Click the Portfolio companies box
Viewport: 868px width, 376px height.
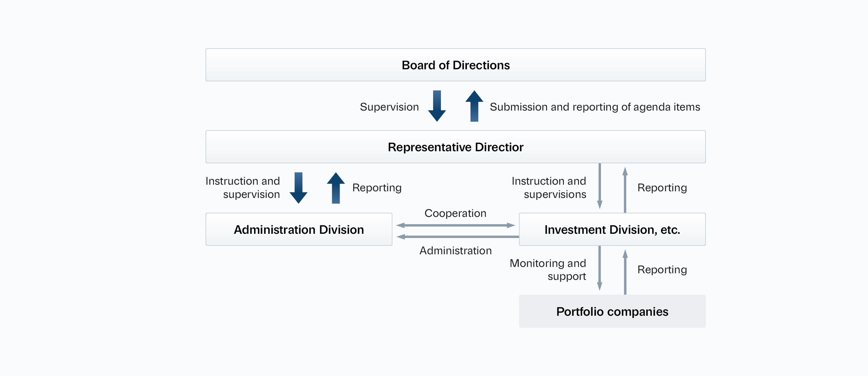pos(612,311)
